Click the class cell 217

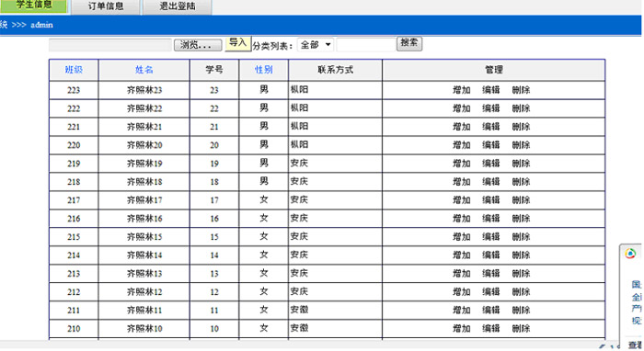tap(74, 200)
